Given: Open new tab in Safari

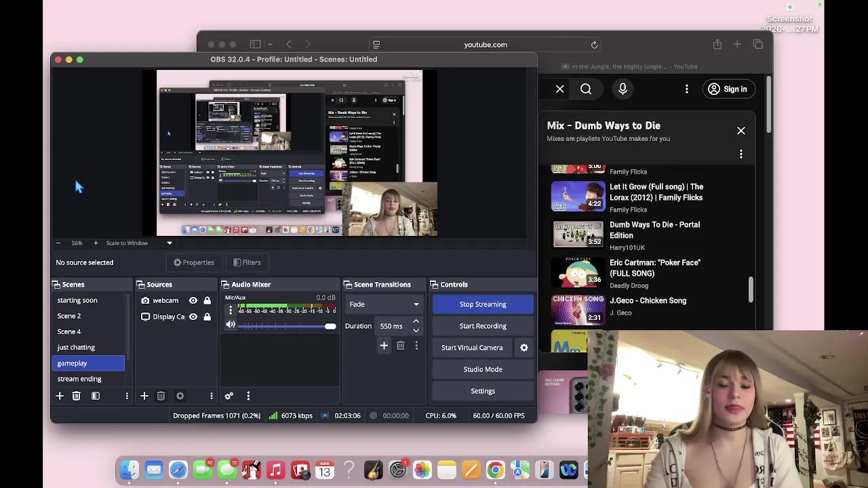Looking at the screenshot, I should click(737, 45).
